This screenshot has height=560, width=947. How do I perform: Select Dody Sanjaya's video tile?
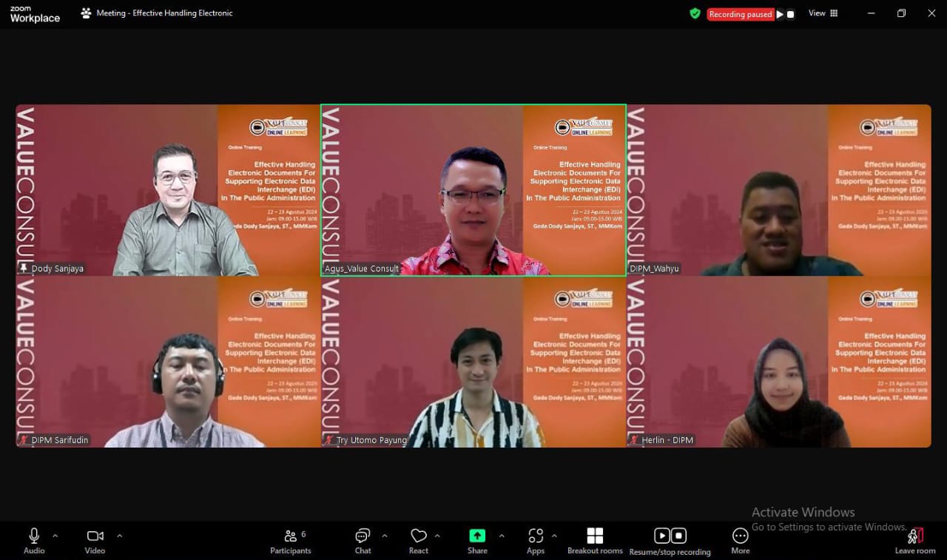pos(168,190)
